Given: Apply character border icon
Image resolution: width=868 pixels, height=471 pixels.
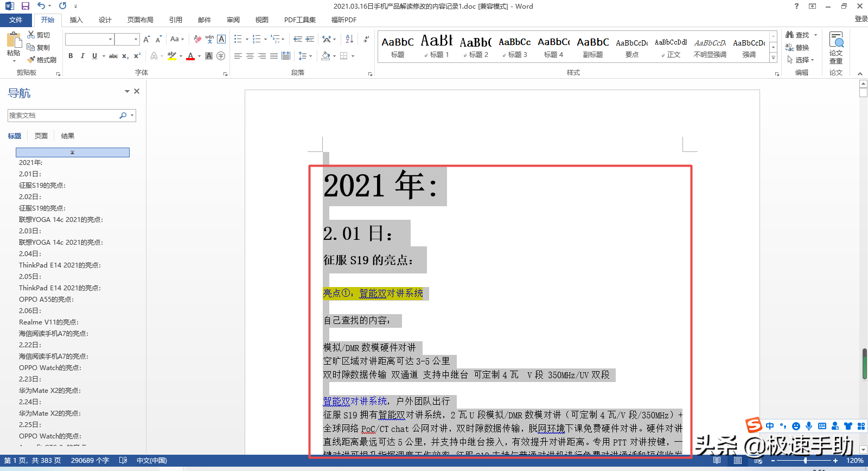Looking at the screenshot, I should click(221, 39).
